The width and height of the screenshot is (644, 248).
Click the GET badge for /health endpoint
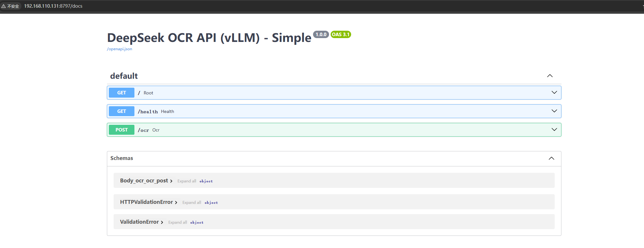click(x=122, y=111)
